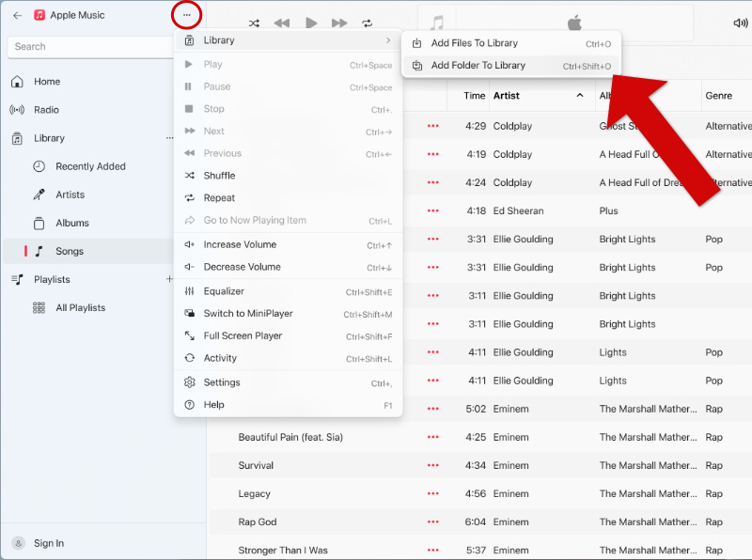
Task: Open more options for Survival
Action: tap(433, 465)
